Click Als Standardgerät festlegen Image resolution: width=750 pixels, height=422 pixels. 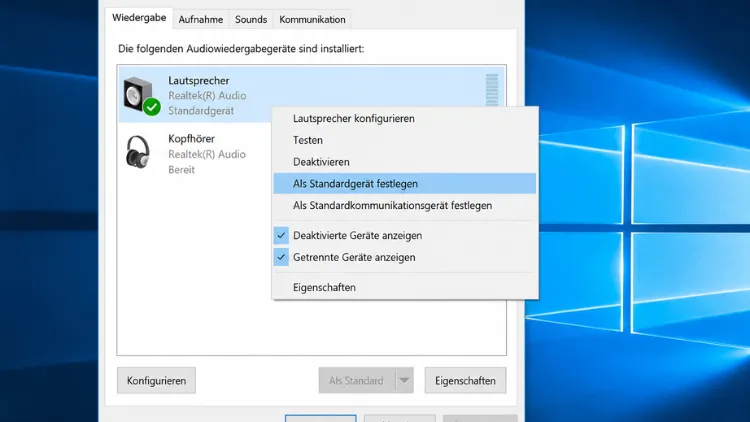point(405,184)
